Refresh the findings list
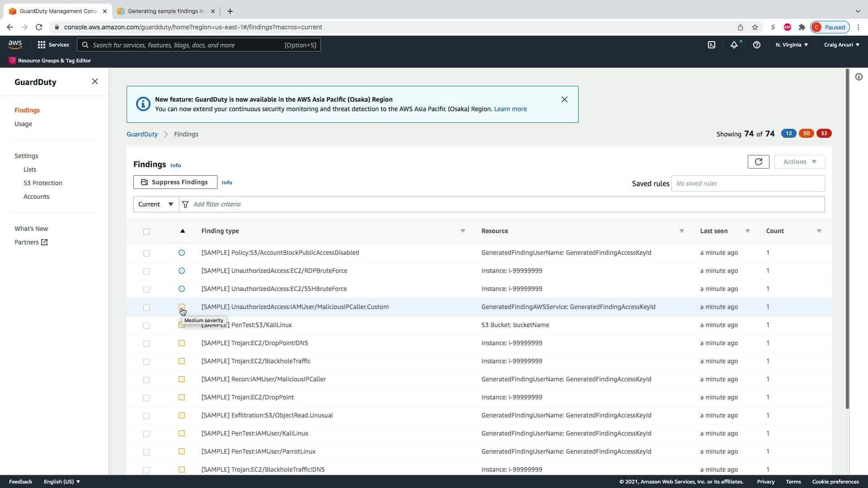The image size is (868, 488). (x=758, y=162)
